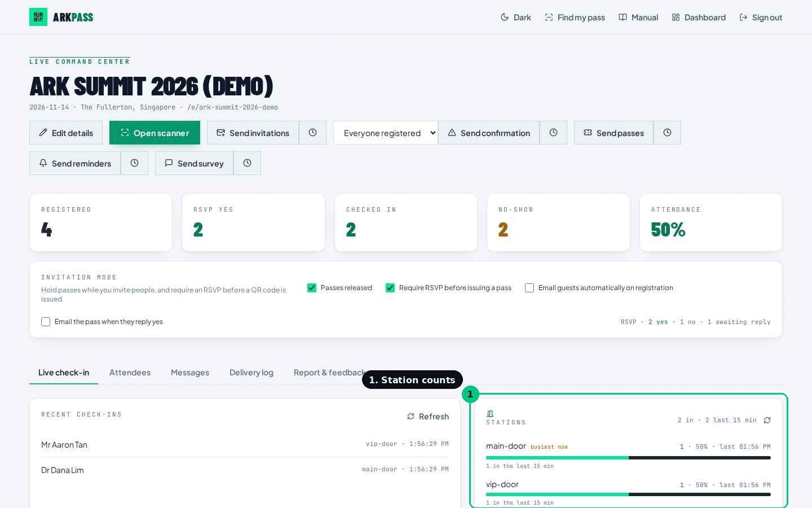The image size is (812, 508).
Task: Launch the Open scanner button
Action: [x=155, y=133]
